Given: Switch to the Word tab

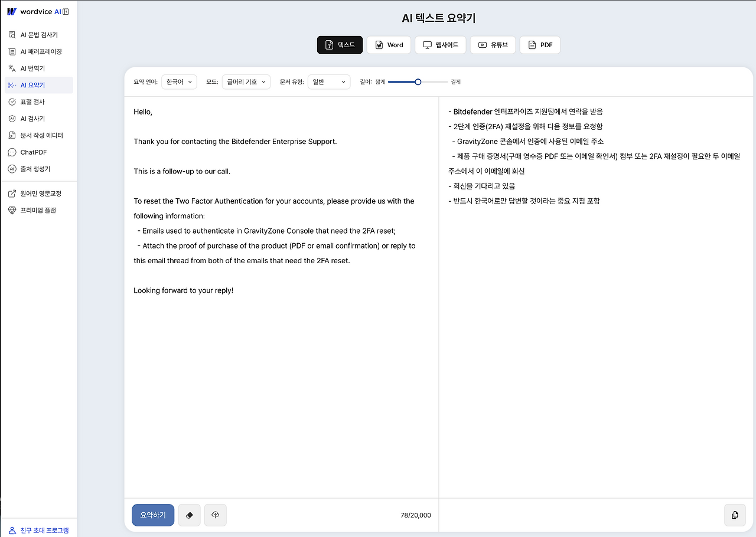Looking at the screenshot, I should pos(389,44).
